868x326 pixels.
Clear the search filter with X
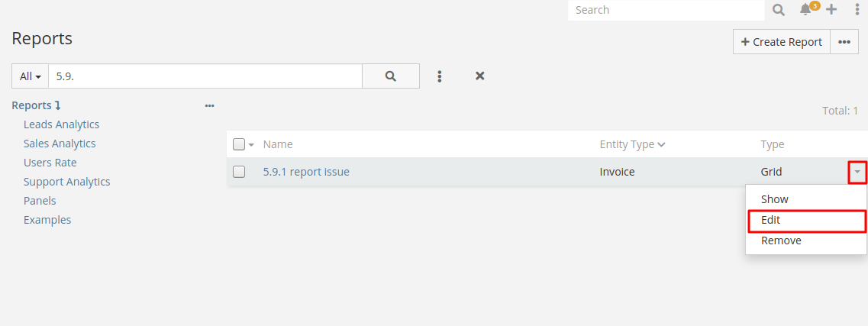coord(480,76)
